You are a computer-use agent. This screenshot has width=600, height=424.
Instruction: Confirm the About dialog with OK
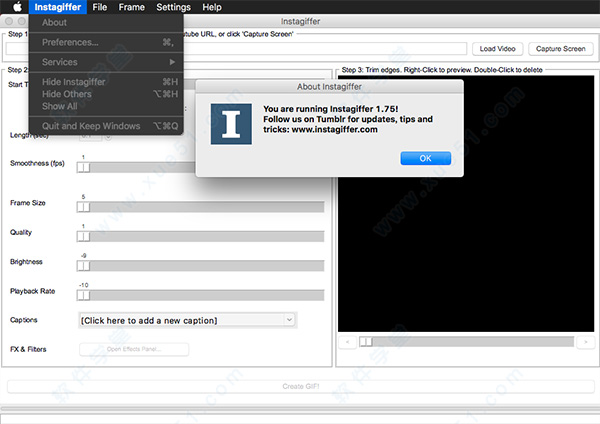point(426,158)
